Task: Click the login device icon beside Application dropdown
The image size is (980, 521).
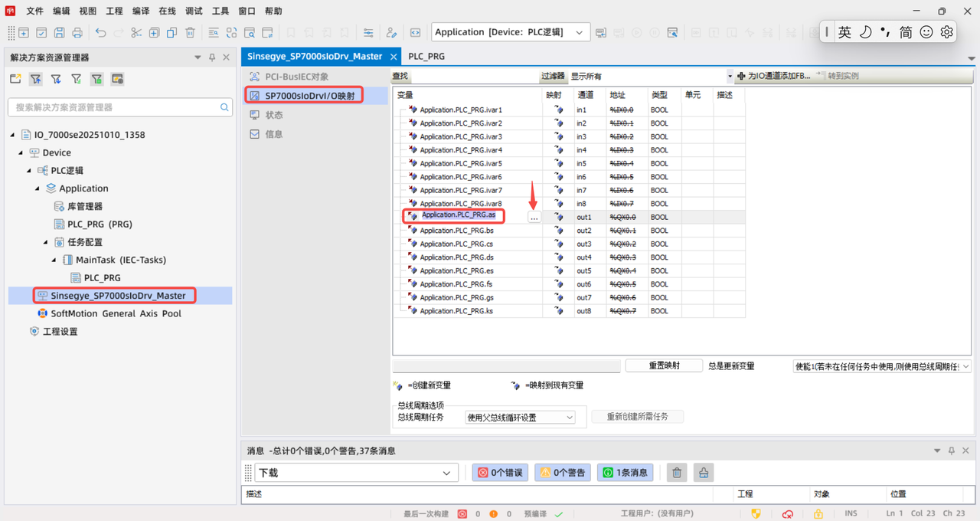Action: pos(601,33)
